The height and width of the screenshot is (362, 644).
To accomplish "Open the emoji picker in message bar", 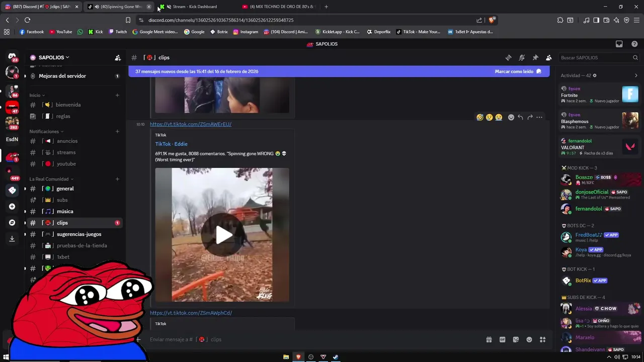I will 529,339.
